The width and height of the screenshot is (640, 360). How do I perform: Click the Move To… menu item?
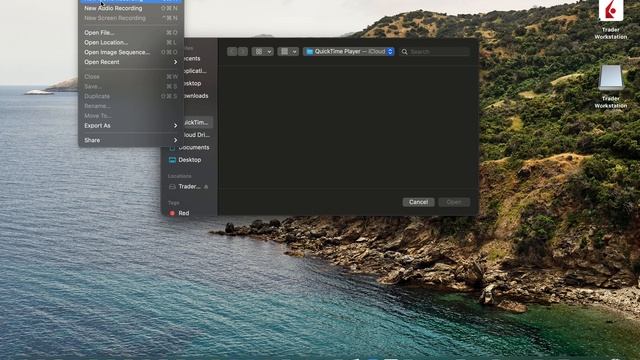[131, 116]
